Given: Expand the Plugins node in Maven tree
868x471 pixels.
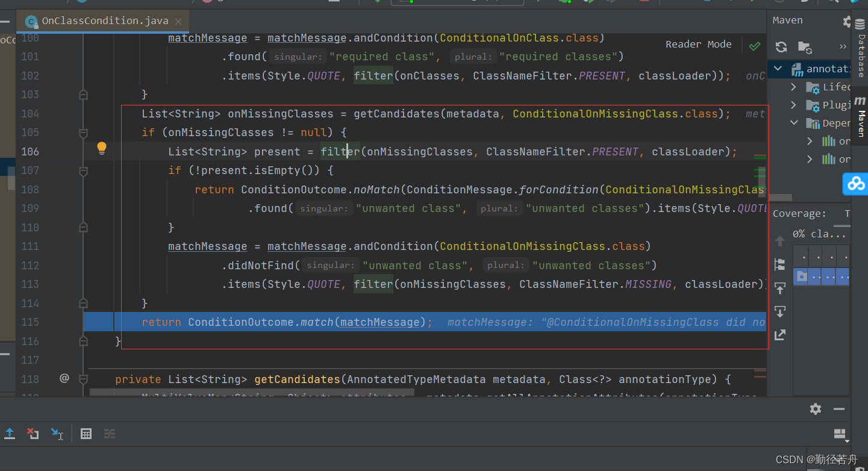Looking at the screenshot, I should coord(794,105).
